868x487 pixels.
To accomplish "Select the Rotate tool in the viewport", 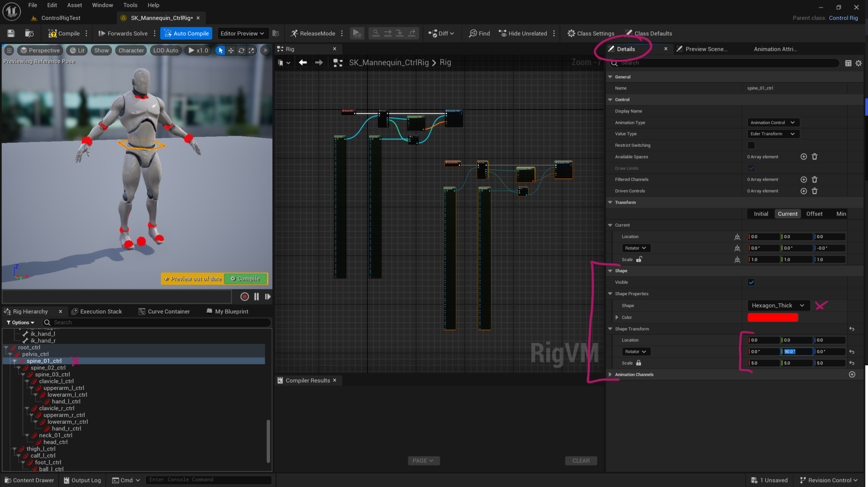I will pos(241,50).
